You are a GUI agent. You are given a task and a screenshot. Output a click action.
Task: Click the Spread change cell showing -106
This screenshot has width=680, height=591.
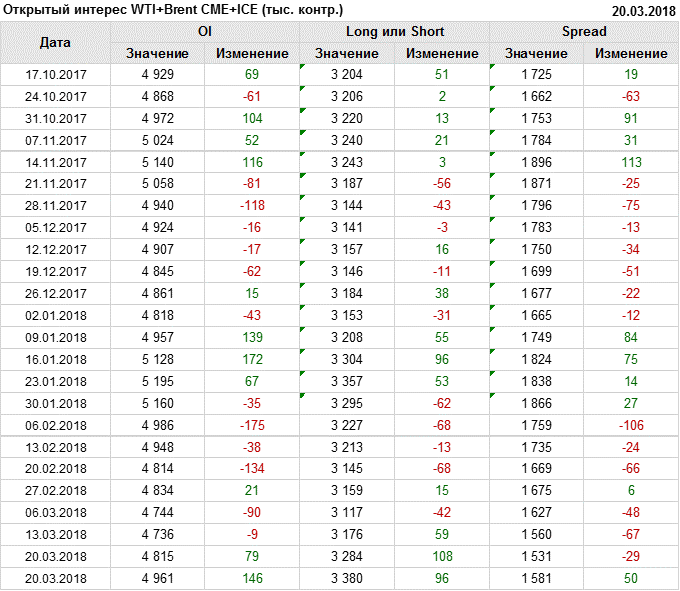(631, 425)
